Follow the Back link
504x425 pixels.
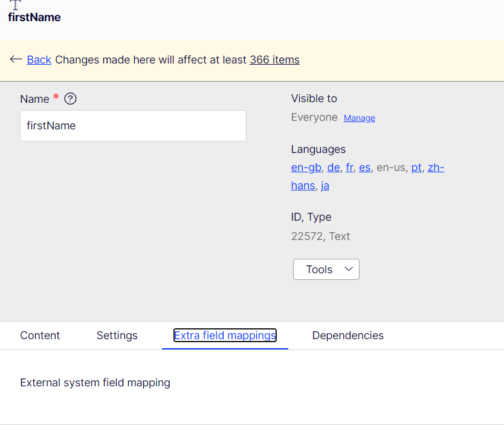coord(39,59)
